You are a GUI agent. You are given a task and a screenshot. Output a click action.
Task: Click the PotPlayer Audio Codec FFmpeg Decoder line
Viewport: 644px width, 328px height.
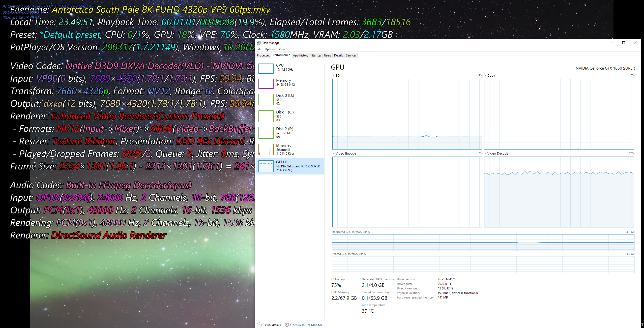101,185
